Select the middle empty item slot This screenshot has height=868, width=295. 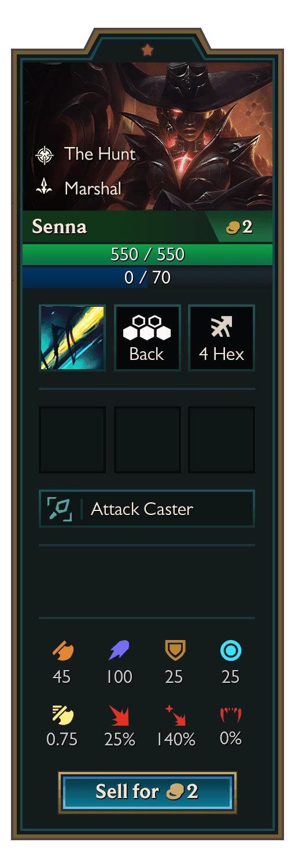(x=147, y=440)
